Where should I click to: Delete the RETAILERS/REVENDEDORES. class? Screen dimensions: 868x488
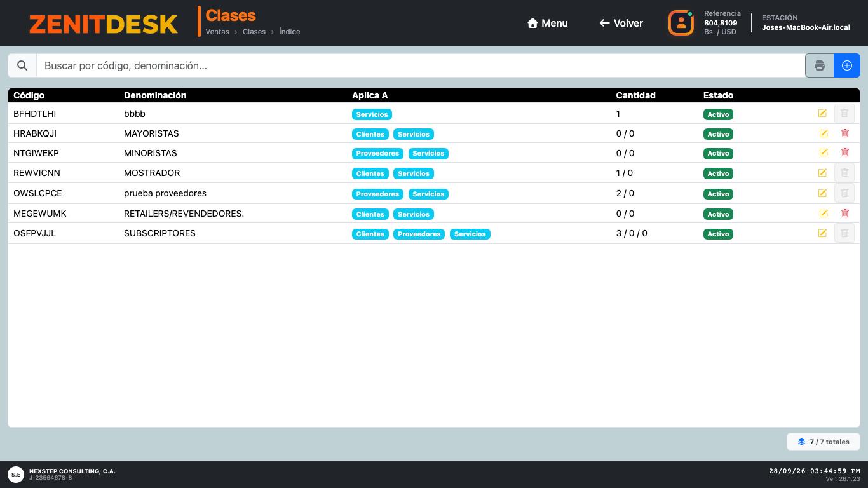[x=845, y=213]
